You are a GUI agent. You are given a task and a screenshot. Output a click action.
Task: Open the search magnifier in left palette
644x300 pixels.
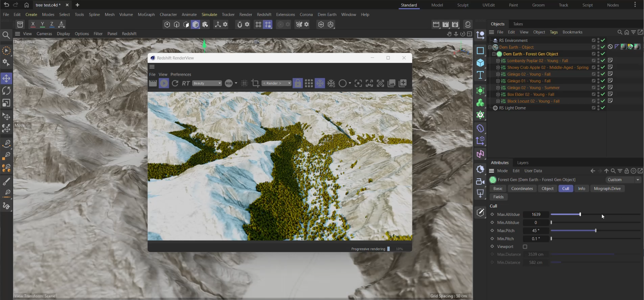(6, 35)
